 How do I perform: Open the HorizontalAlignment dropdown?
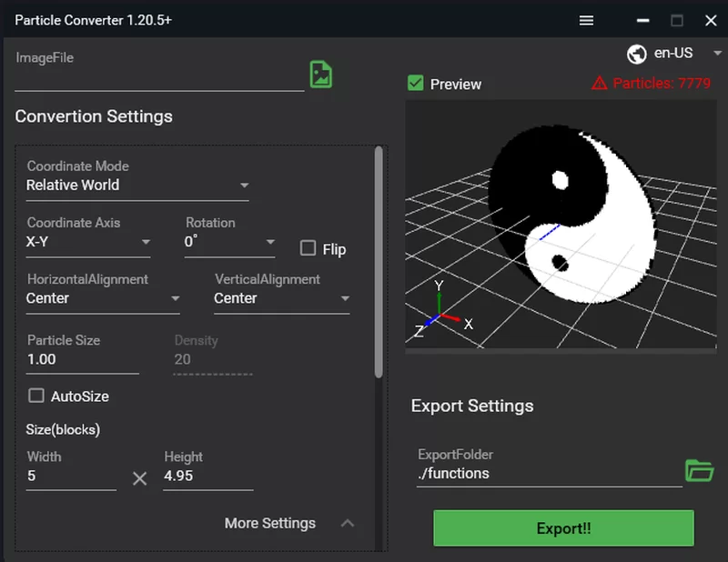(x=177, y=298)
